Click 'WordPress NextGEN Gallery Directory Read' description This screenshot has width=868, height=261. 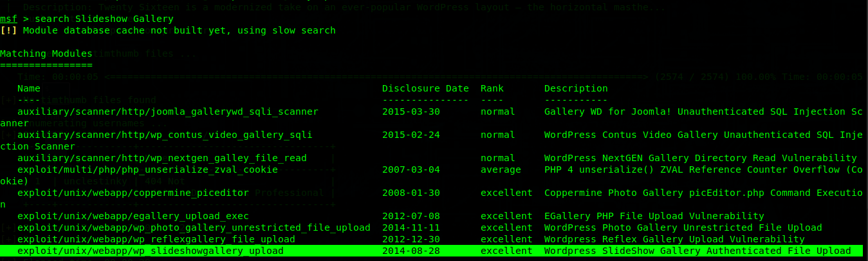700,158
